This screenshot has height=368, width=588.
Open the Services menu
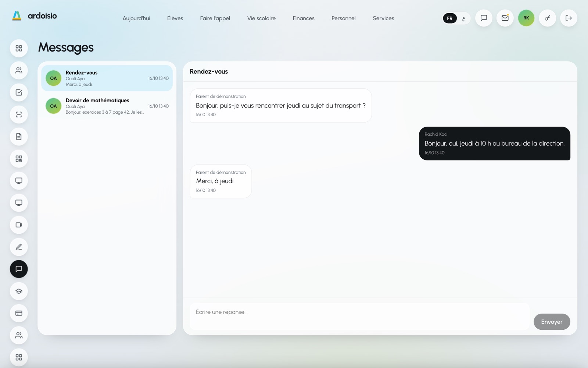383,18
